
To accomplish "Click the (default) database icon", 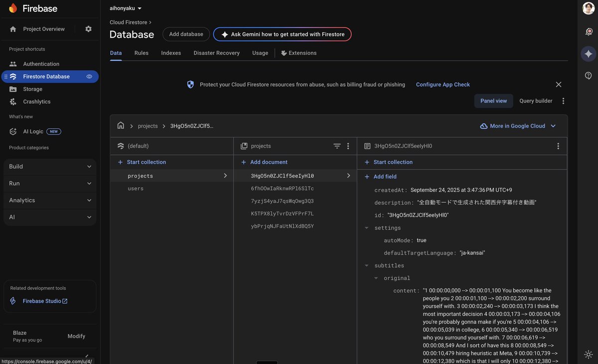I will coord(121,146).
